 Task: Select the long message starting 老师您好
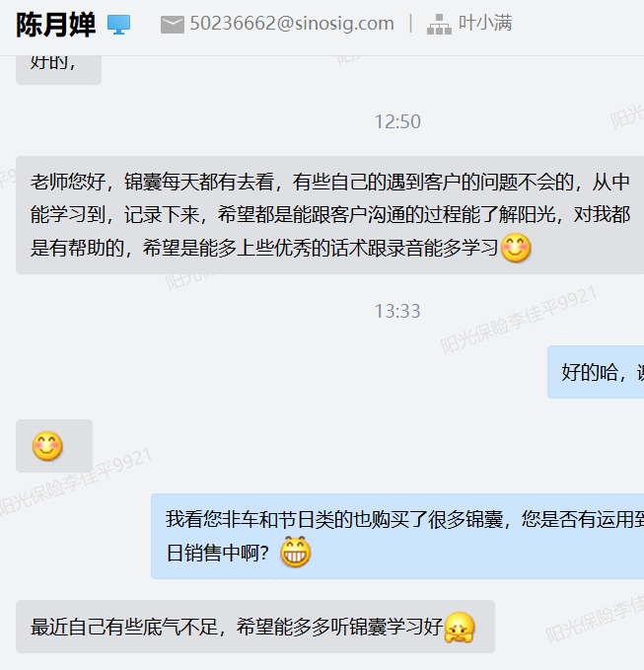[329, 215]
